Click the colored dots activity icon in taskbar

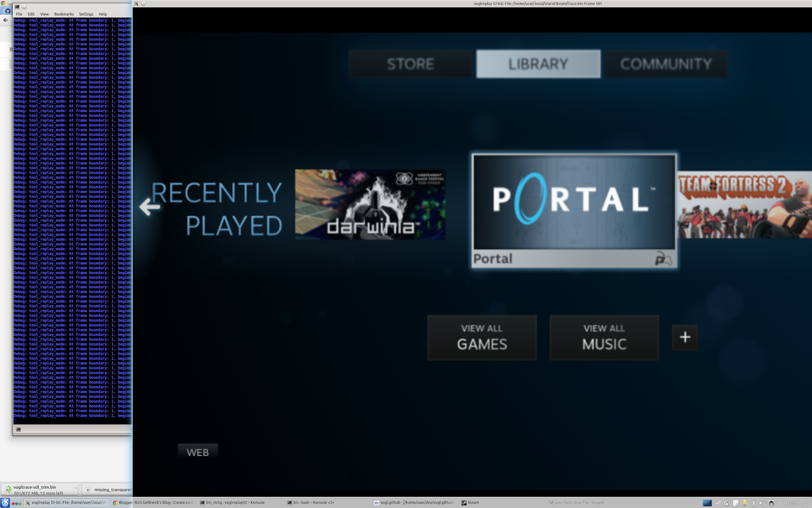click(16, 503)
